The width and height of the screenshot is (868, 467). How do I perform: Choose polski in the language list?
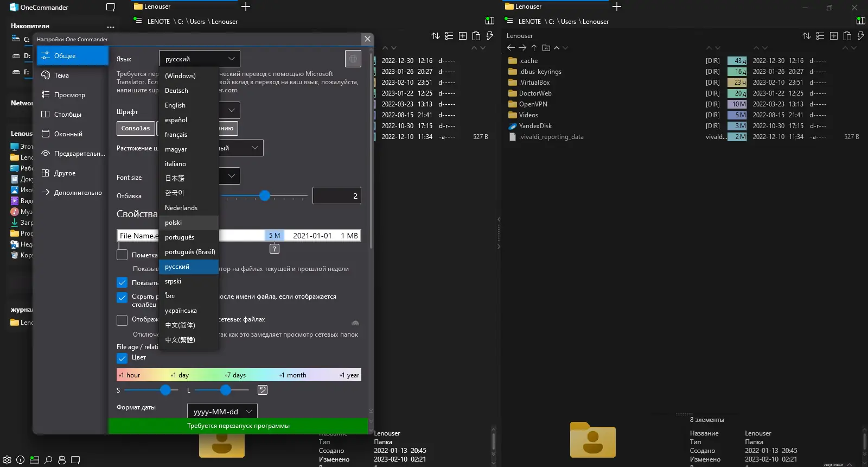(189, 223)
